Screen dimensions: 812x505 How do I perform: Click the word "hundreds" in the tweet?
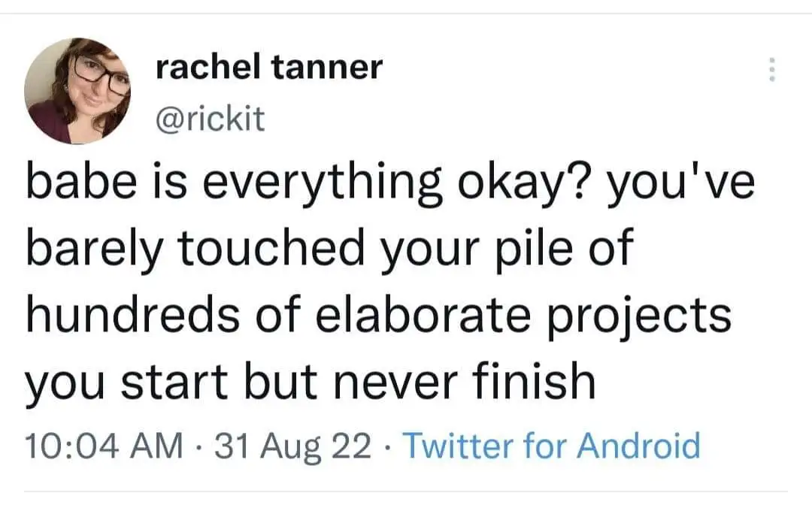point(132,315)
